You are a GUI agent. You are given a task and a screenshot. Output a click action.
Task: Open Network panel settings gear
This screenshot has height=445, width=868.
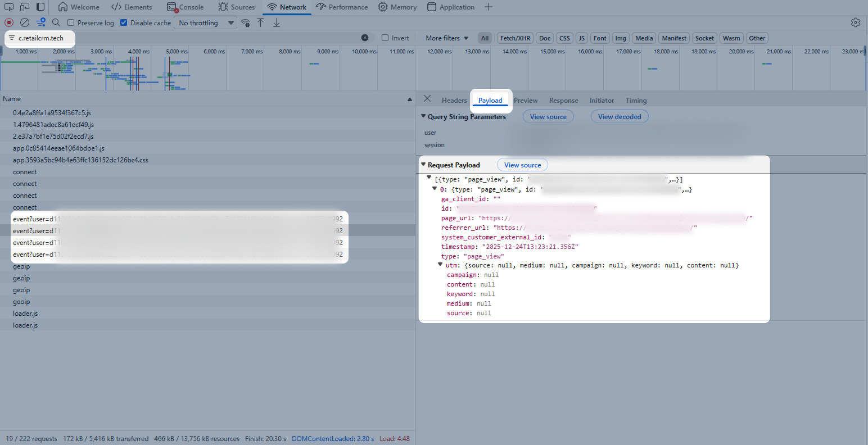(855, 22)
